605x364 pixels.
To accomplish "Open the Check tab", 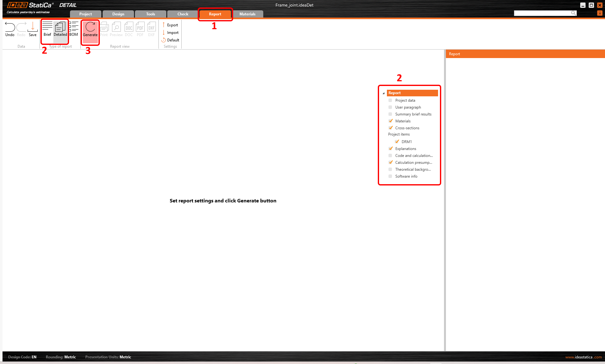I will pyautogui.click(x=183, y=14).
